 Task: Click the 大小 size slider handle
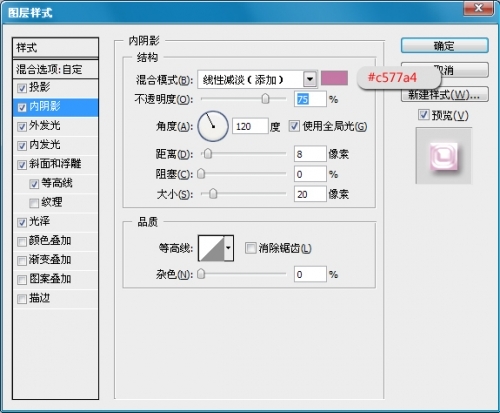[213, 194]
